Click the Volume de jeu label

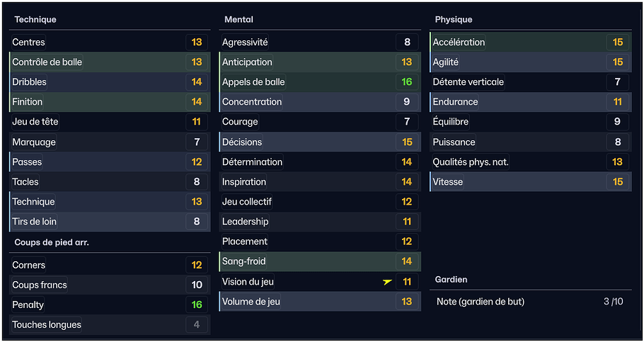(252, 302)
